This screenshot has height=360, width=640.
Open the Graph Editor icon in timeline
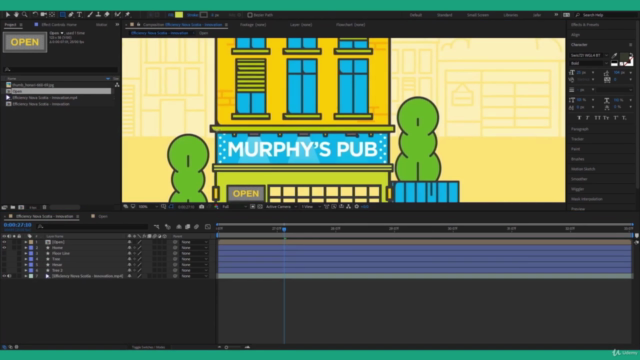tap(208, 227)
